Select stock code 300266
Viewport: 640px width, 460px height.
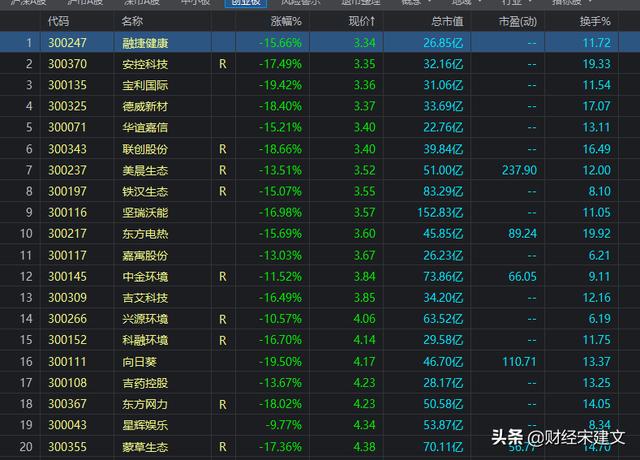point(67,319)
